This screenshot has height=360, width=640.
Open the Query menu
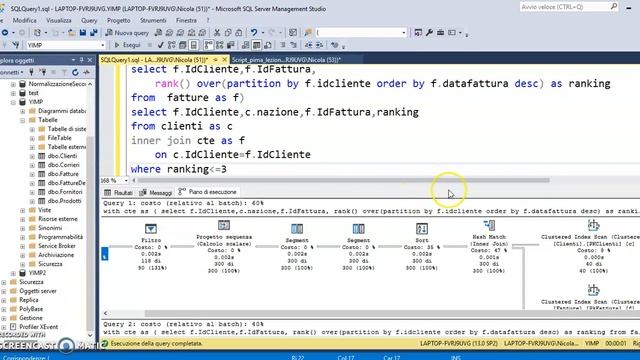point(89,20)
